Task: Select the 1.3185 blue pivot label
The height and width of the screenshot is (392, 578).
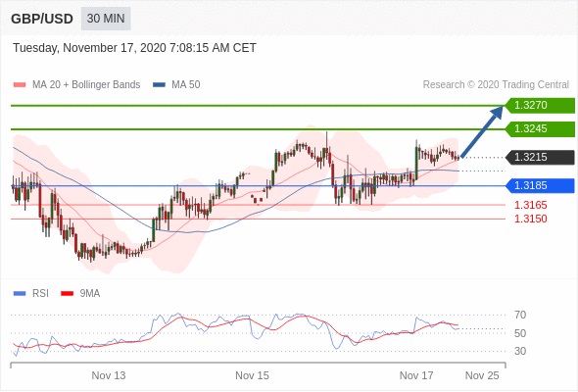Action: tap(540, 185)
